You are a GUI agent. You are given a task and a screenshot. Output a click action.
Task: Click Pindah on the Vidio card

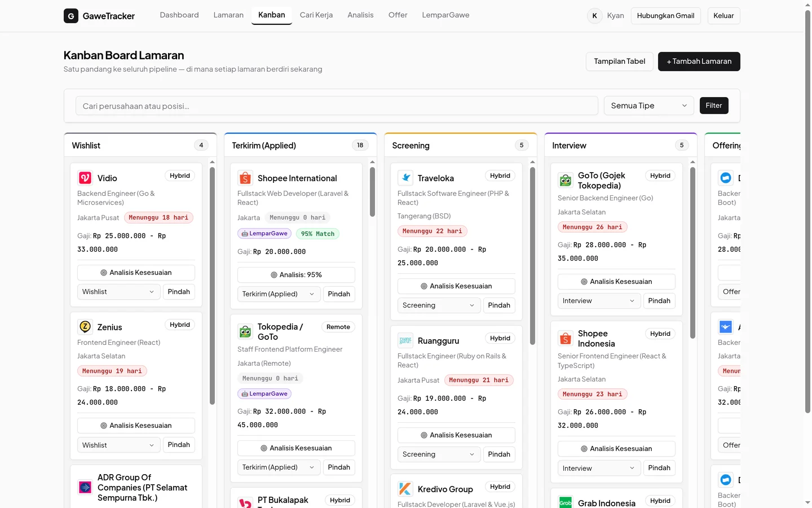click(179, 292)
